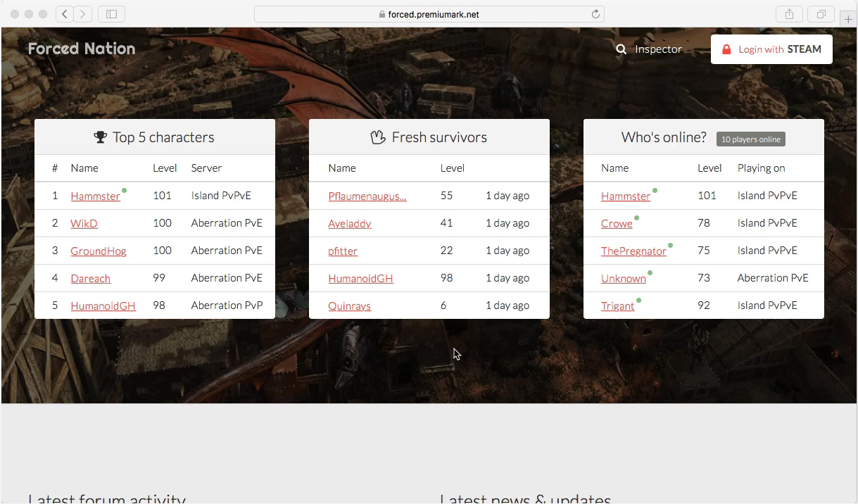
Task: Click the green online dot beside Crowe
Action: point(637,218)
